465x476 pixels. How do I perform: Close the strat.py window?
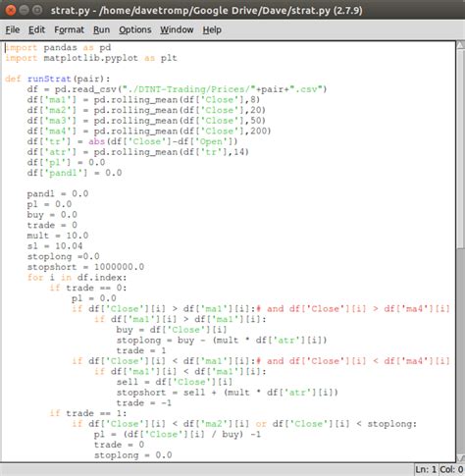tap(11, 10)
